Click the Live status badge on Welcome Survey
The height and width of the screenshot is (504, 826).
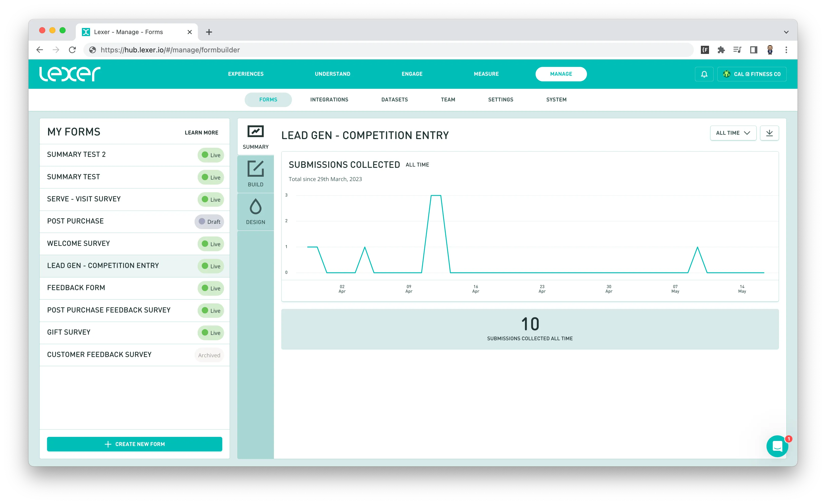[211, 244]
